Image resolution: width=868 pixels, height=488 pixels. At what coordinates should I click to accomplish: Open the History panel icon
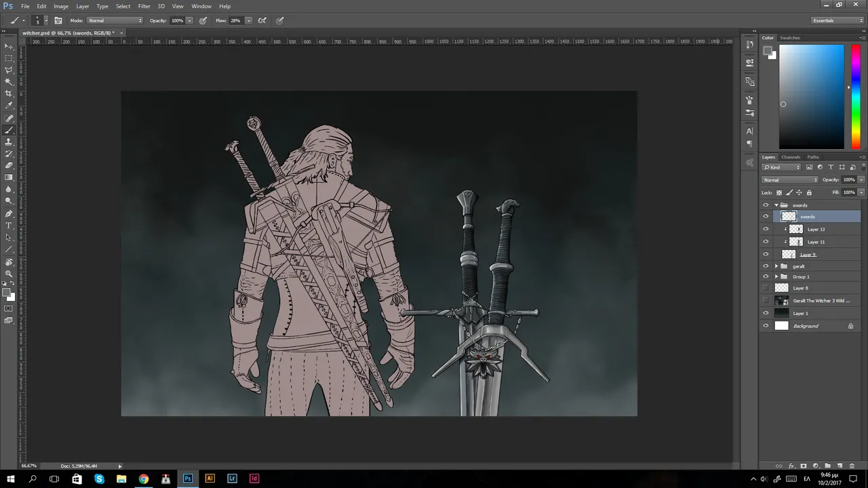(749, 44)
